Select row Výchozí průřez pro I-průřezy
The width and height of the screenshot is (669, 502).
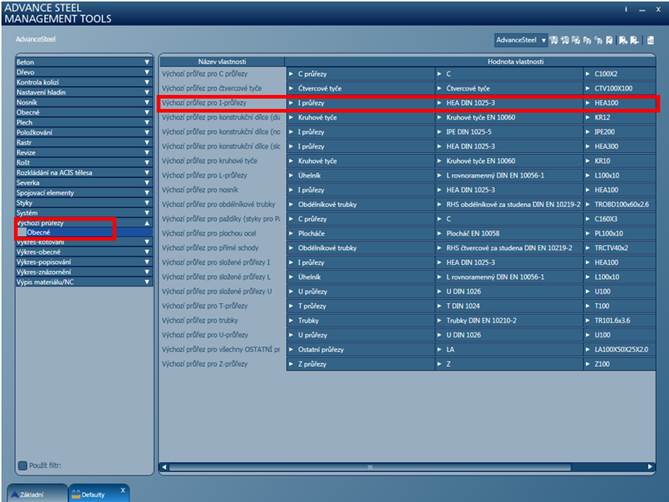222,103
